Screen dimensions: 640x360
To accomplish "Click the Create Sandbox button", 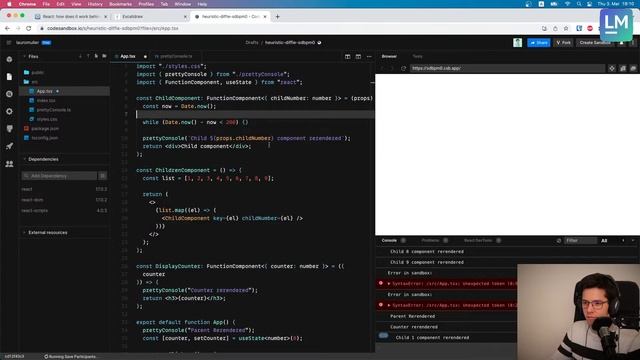I will (x=594, y=42).
